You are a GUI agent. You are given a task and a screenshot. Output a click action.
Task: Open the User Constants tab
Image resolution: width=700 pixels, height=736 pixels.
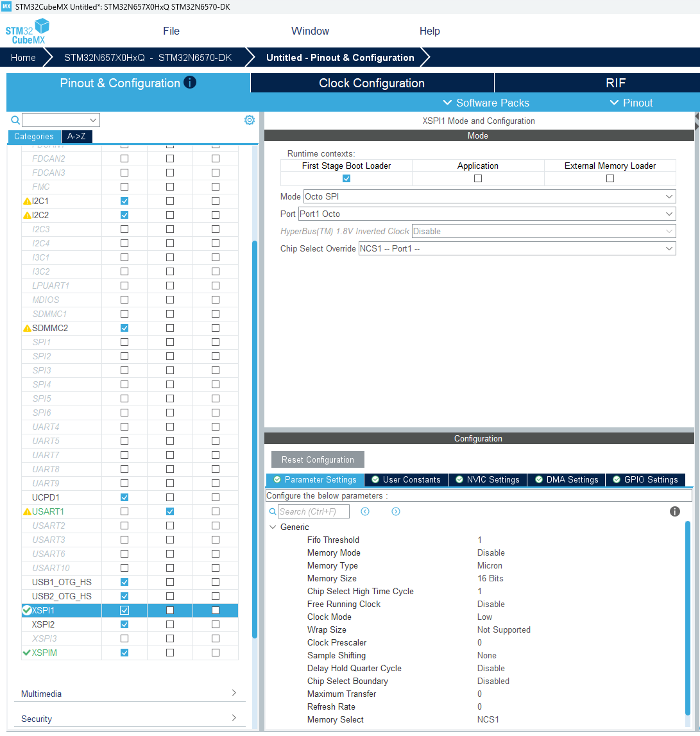406,480
